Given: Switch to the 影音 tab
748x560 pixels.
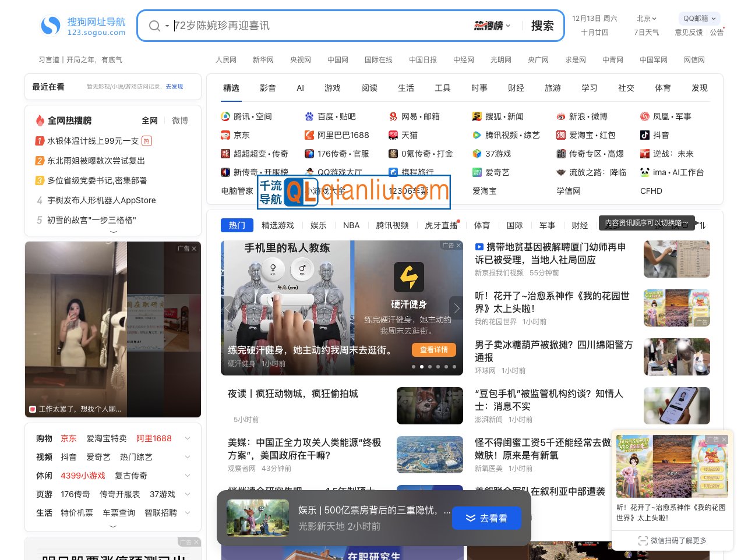Looking at the screenshot, I should tap(268, 88).
